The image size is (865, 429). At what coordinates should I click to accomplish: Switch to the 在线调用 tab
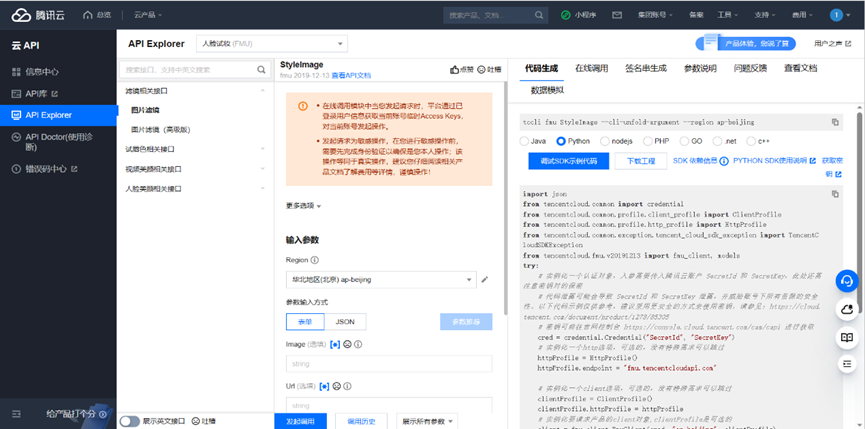click(x=591, y=68)
